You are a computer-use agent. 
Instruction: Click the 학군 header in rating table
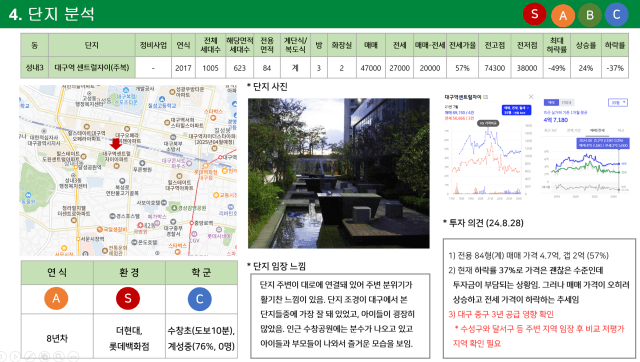(x=201, y=272)
